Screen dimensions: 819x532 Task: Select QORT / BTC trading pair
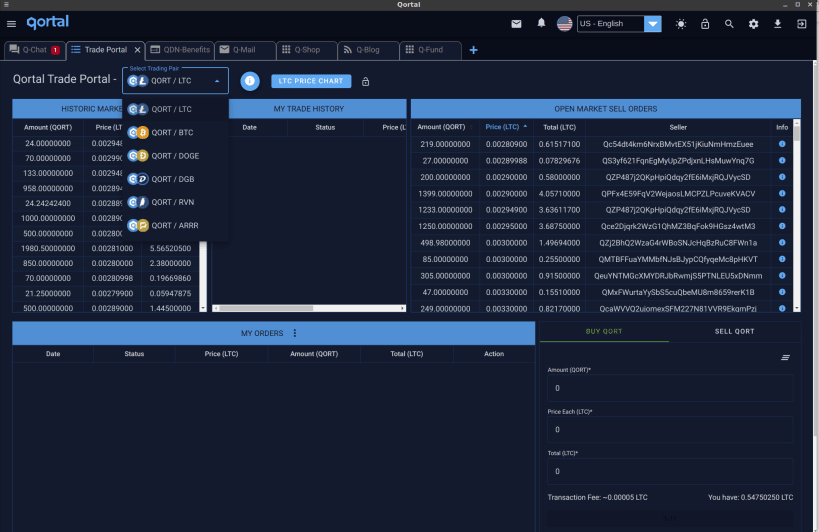coord(176,133)
